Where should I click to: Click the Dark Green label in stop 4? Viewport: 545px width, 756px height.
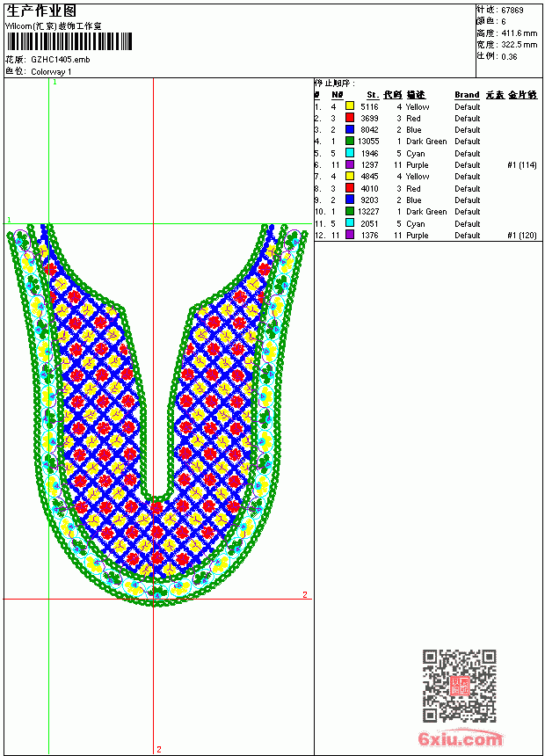coord(426,142)
